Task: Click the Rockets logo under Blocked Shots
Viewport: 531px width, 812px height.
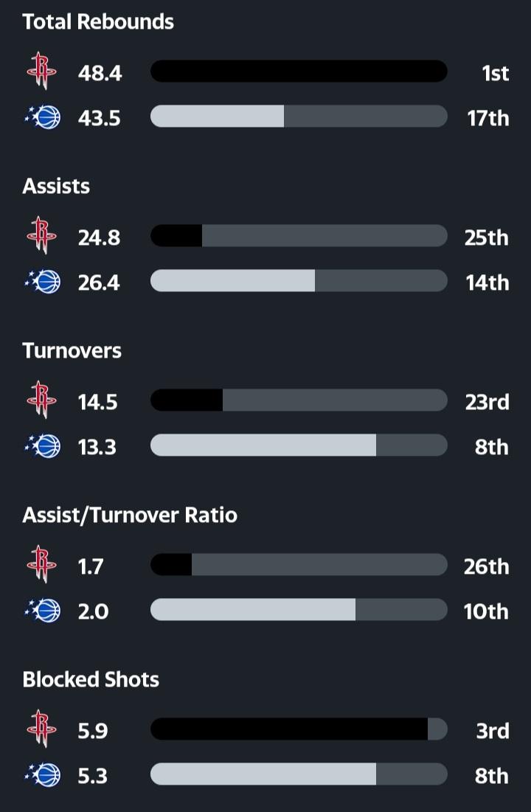Action: point(42,730)
